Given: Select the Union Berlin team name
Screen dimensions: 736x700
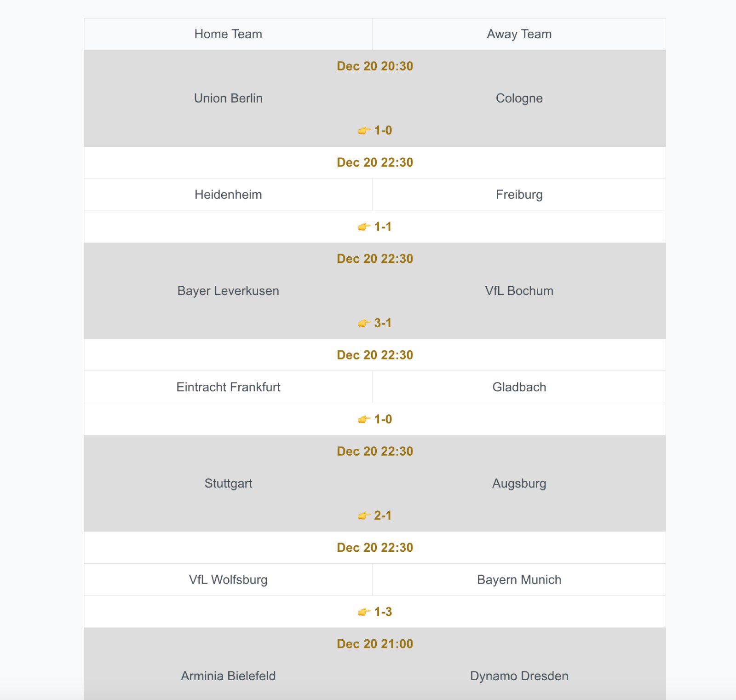Looking at the screenshot, I should click(228, 98).
